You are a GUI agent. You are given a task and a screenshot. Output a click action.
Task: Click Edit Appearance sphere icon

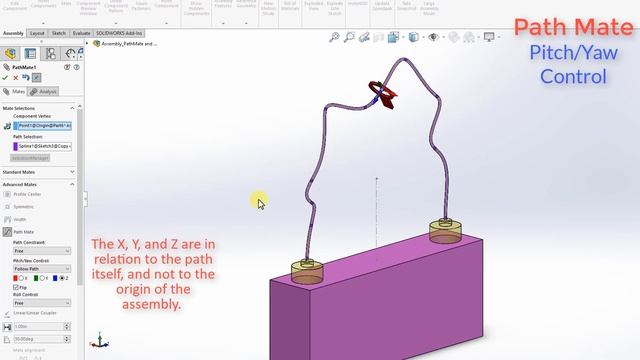[x=453, y=38]
